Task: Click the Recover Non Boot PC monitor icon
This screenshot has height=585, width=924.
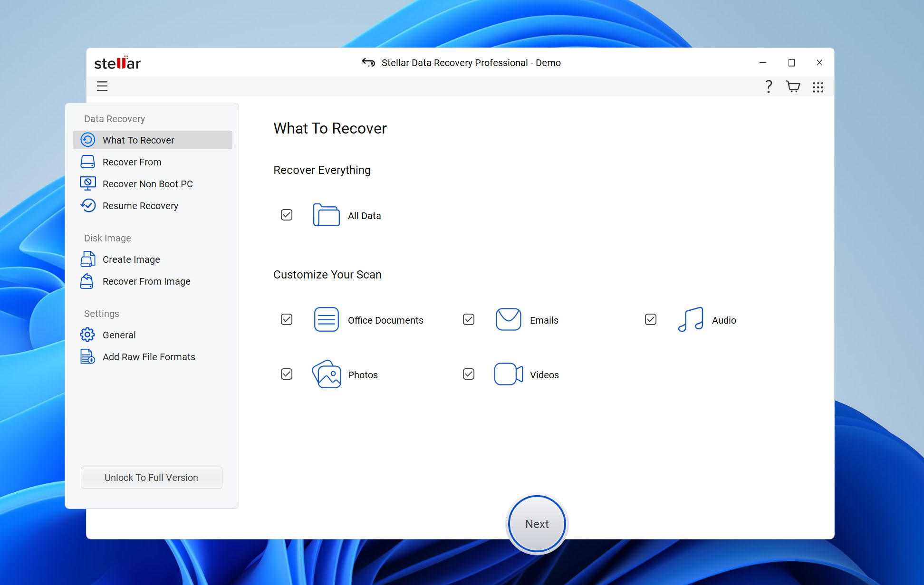Action: (x=88, y=183)
